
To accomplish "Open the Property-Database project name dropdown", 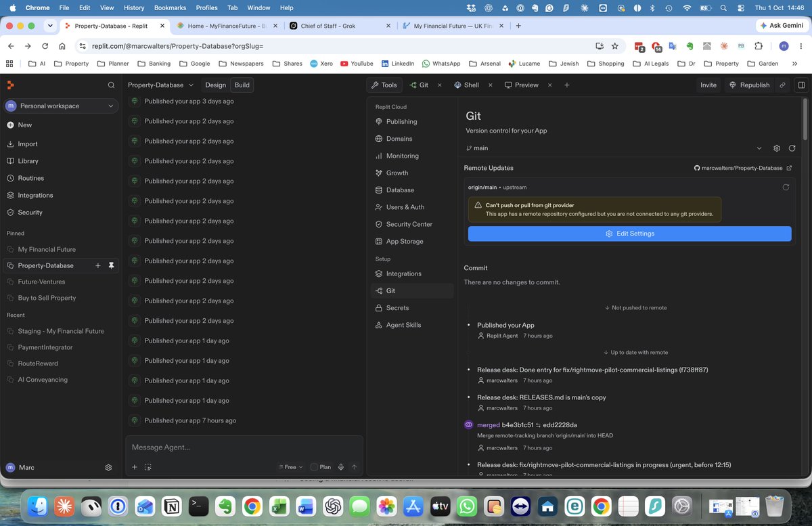I will (161, 85).
